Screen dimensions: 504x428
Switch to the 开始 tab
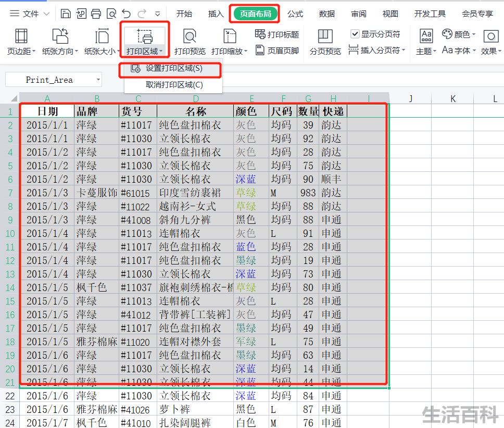point(184,14)
